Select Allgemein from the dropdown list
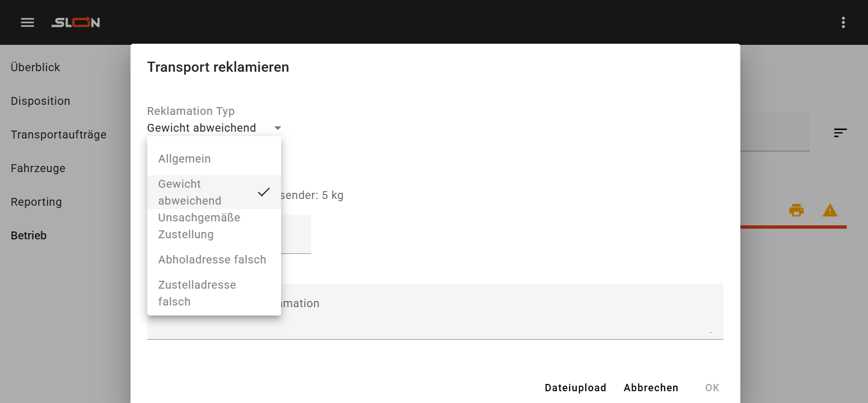The image size is (868, 403). (x=185, y=159)
